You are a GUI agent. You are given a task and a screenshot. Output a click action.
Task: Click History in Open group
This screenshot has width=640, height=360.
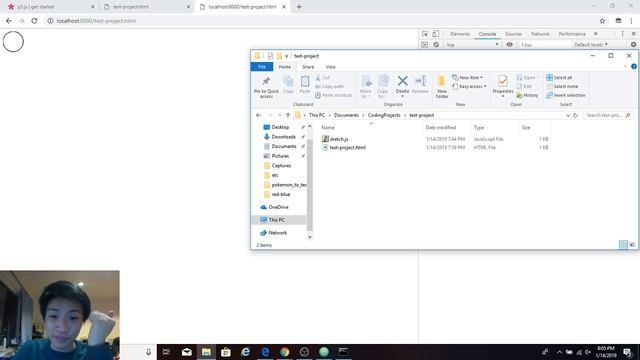coord(527,95)
